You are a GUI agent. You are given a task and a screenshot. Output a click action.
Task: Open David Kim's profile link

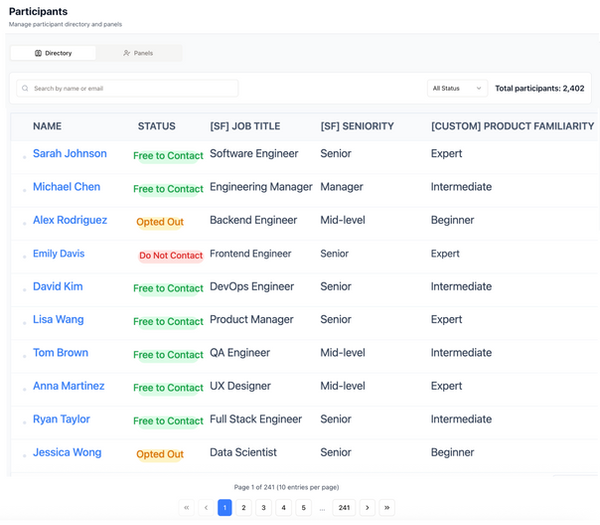58,286
